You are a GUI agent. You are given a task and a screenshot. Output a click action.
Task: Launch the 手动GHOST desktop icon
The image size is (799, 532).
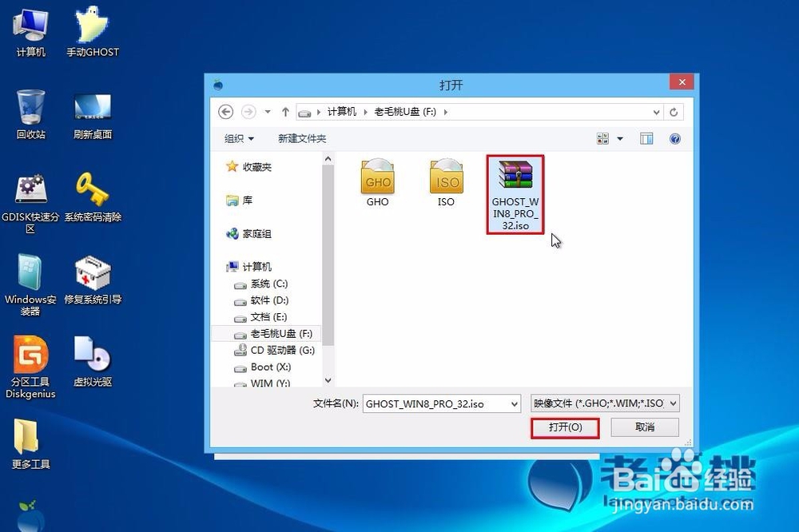tap(93, 32)
